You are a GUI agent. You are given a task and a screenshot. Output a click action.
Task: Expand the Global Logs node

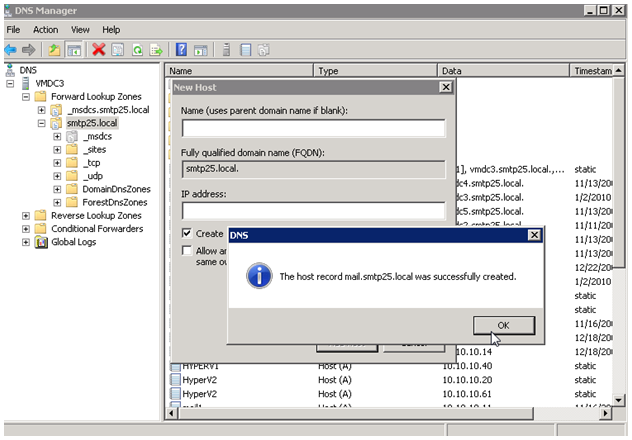click(26, 242)
